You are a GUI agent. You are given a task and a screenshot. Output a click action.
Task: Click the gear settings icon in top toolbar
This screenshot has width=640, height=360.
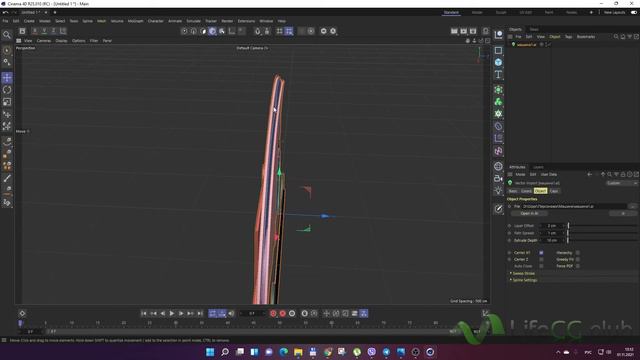pyautogui.click(x=333, y=31)
